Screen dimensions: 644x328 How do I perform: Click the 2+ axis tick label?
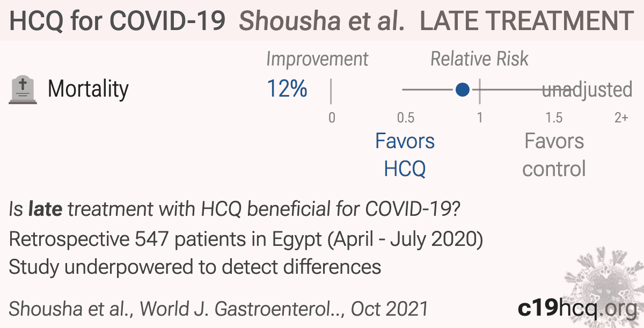621,118
